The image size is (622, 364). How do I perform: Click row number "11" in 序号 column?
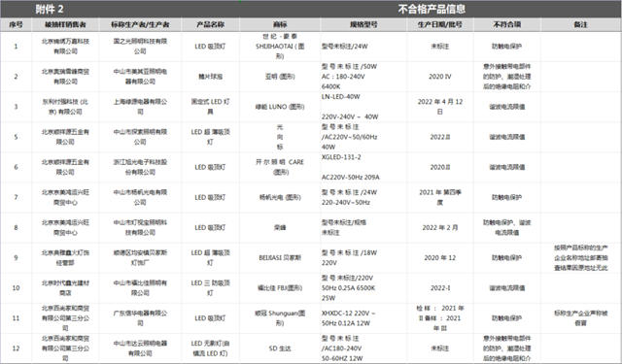pos(16,318)
